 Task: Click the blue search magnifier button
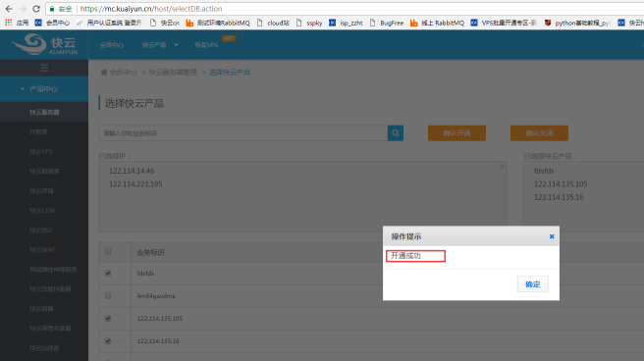click(395, 132)
